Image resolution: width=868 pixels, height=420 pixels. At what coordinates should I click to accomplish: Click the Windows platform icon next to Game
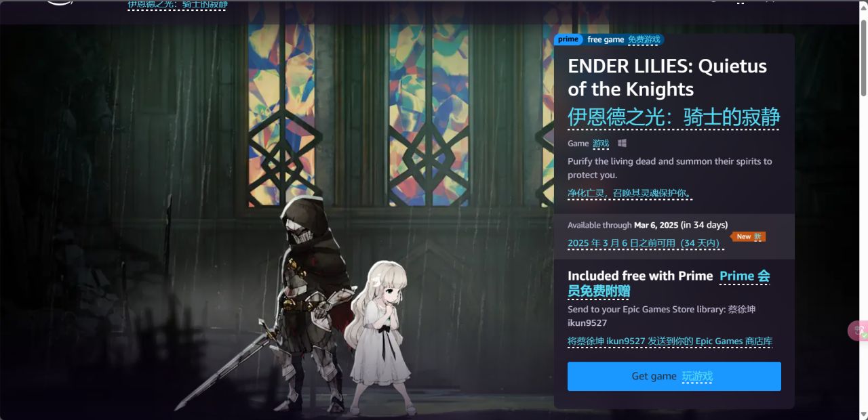pos(622,144)
